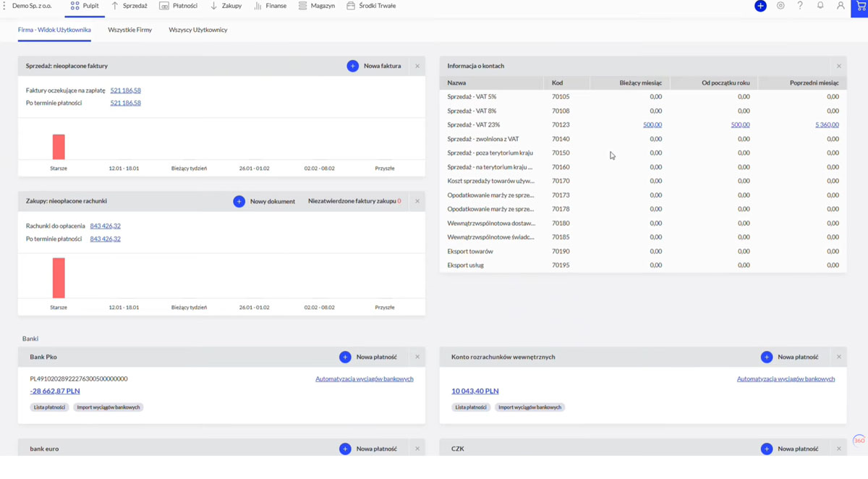Screen dimensions: 868x479
Task: Switch to Wszystkie Firmy tab
Action: [129, 30]
